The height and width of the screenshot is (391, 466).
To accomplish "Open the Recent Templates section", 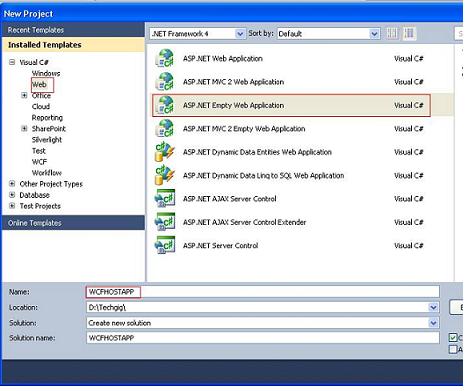I will click(73, 30).
